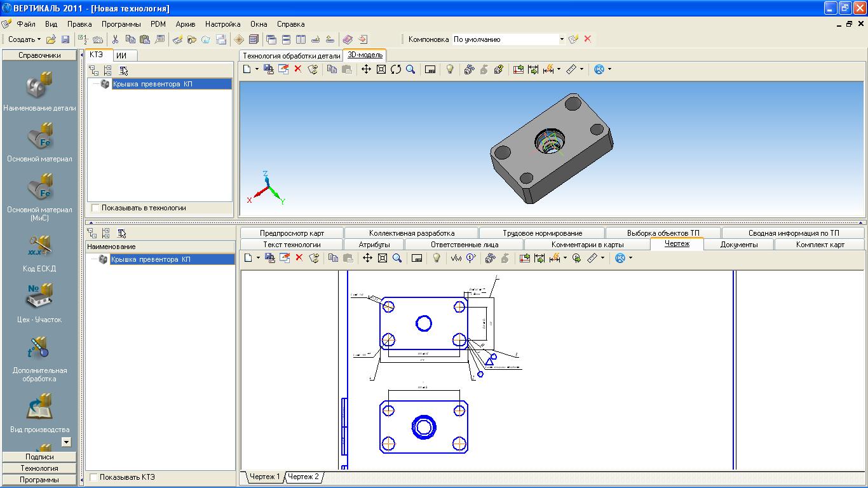868x488 pixels.
Task: Click the red X delete icon in Чертеж toolbar
Action: tap(299, 258)
